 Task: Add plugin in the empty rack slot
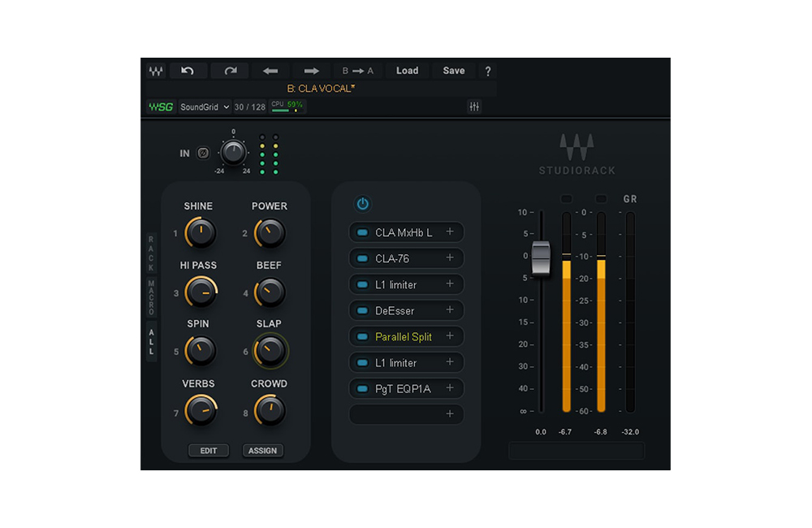(449, 414)
